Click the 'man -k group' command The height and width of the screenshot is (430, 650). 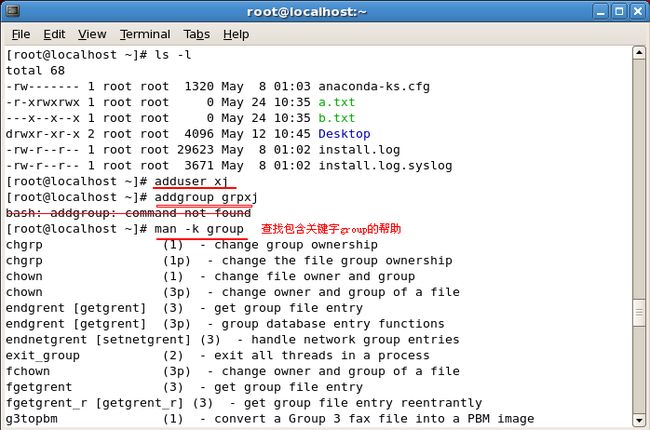tap(199, 229)
